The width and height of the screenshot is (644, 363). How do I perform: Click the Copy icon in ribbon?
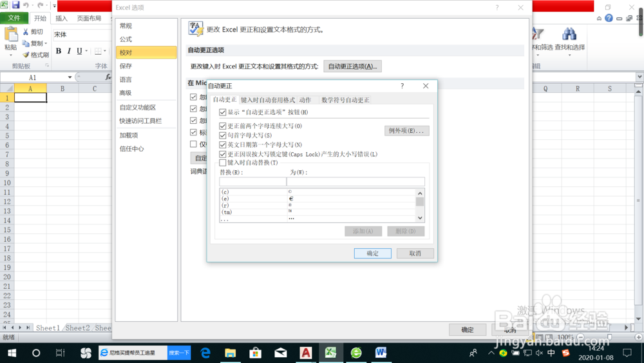coord(26,43)
